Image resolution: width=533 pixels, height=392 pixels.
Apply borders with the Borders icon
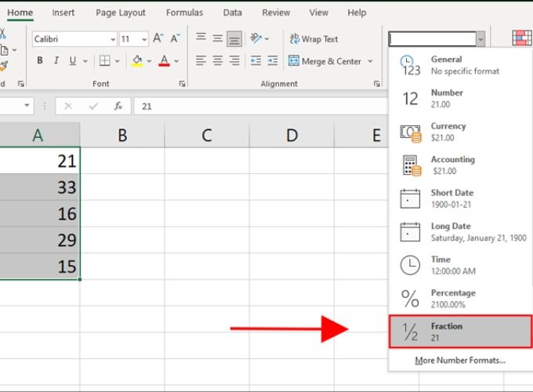(x=105, y=61)
